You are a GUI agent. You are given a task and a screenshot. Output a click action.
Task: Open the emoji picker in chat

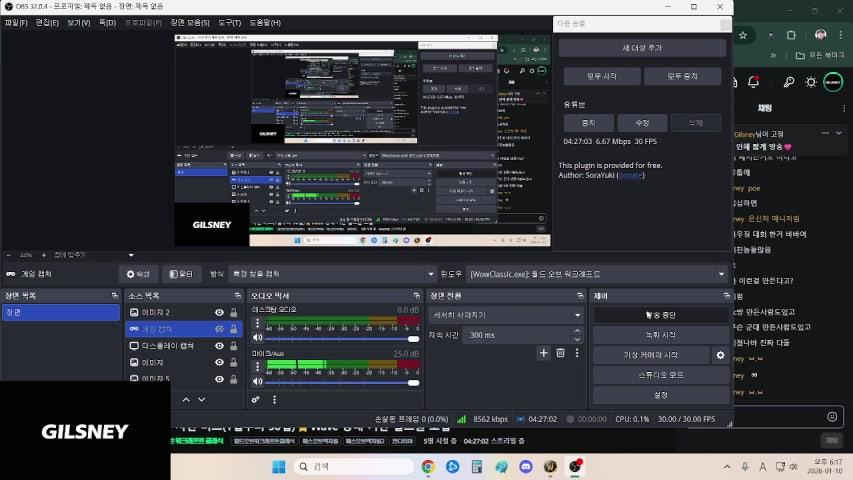coord(832,416)
